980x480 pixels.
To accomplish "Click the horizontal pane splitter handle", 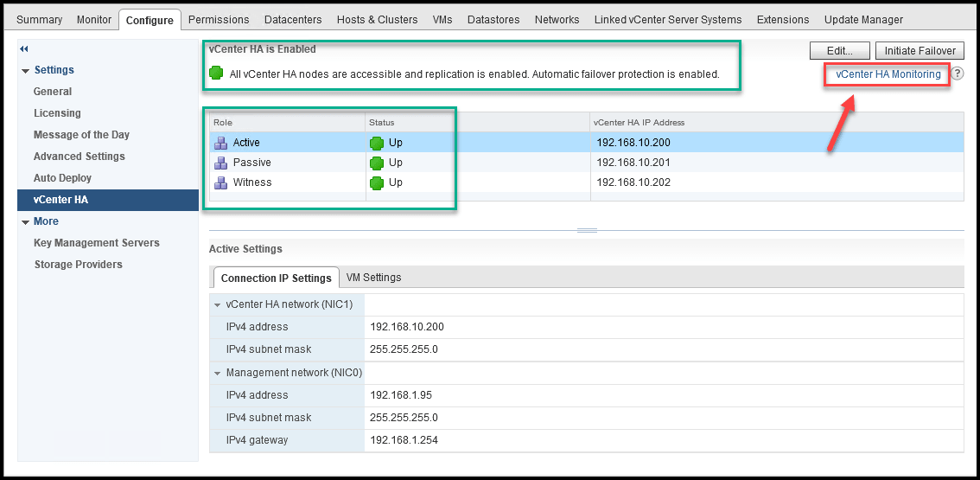I will tap(587, 230).
